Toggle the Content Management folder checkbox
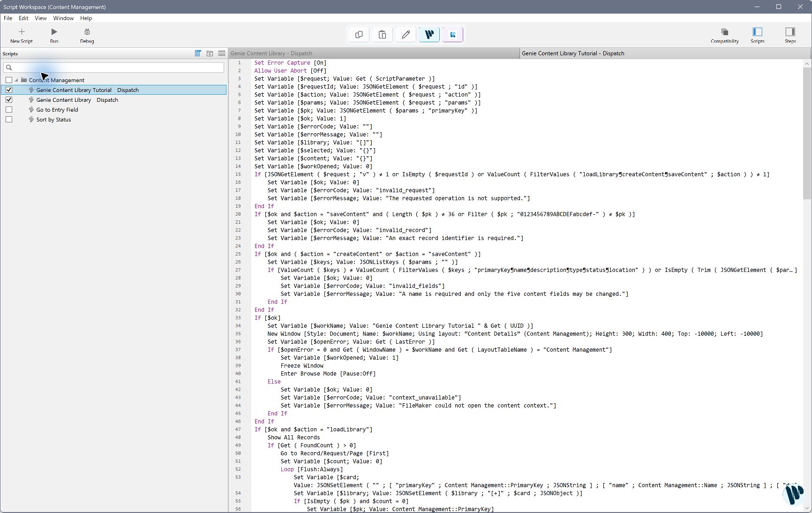 (9, 80)
